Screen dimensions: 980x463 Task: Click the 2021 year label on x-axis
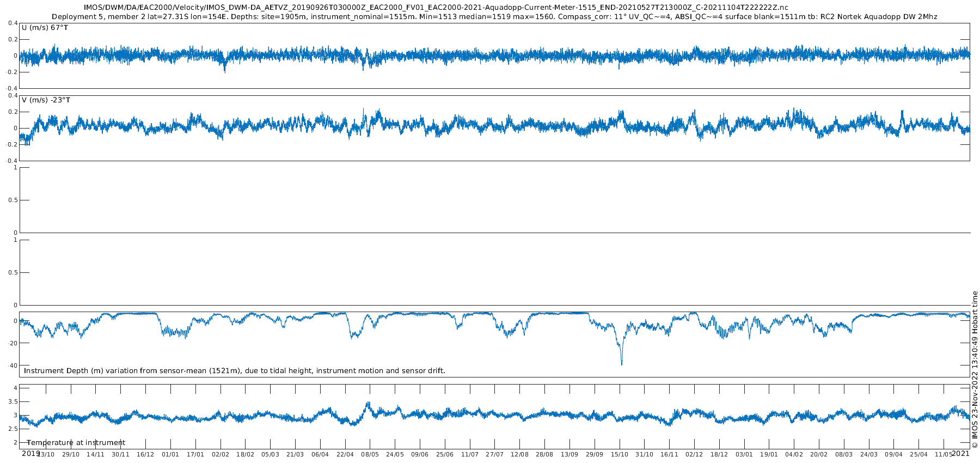(960, 453)
